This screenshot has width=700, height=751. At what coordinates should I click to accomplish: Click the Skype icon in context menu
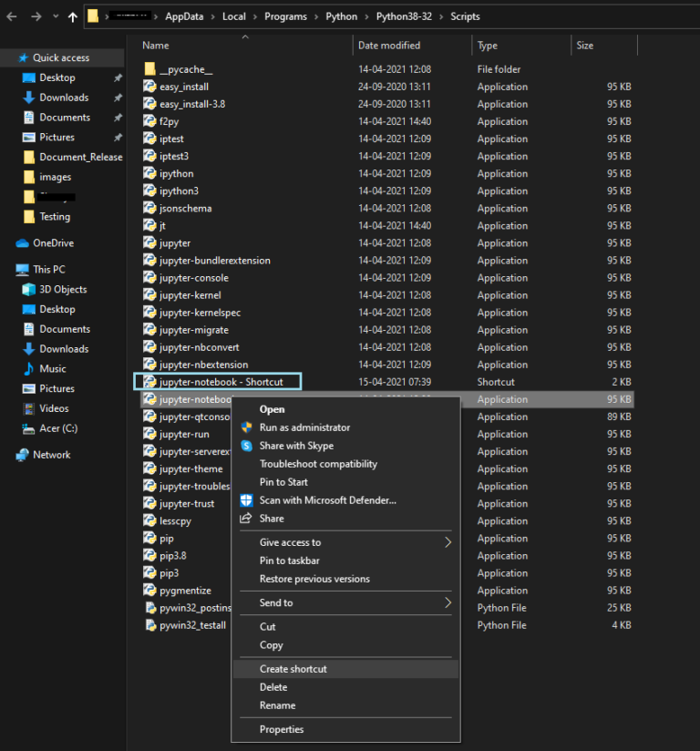click(x=246, y=446)
